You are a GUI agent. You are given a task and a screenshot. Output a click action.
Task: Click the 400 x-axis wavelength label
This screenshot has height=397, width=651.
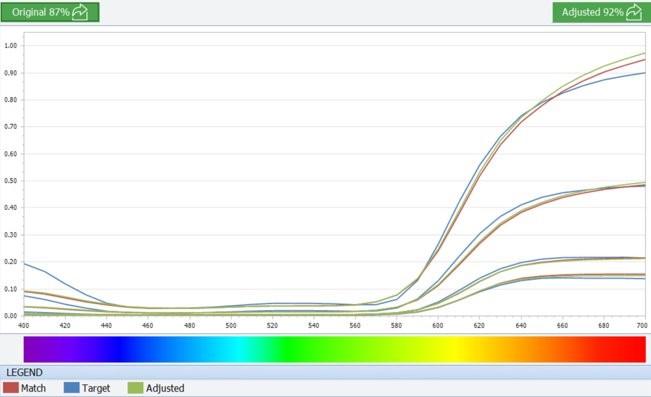coord(24,326)
